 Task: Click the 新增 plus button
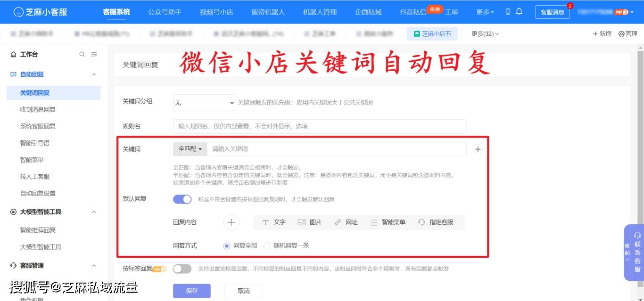(602, 34)
